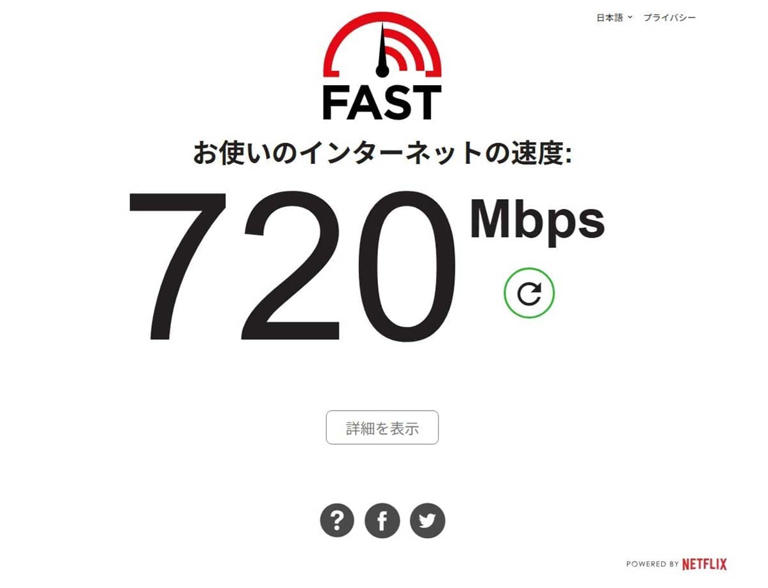The image size is (768, 588).
Task: Click the black FAST wordmark
Action: (382, 103)
